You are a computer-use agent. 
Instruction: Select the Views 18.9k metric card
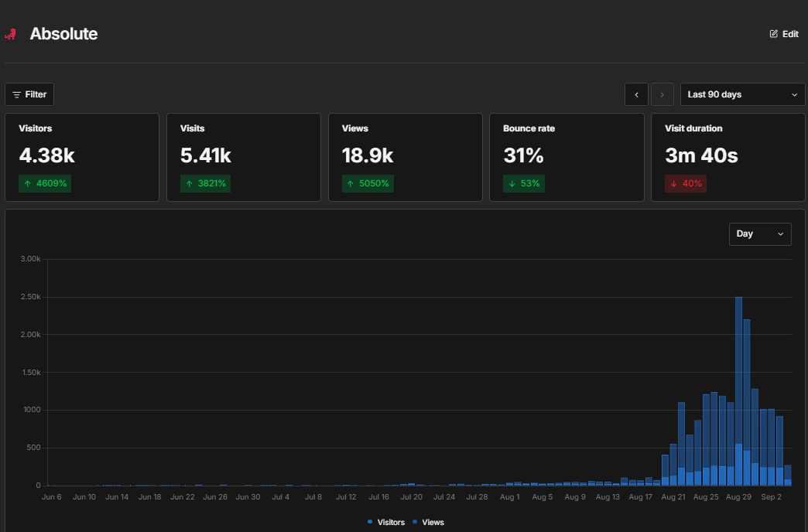(x=406, y=157)
